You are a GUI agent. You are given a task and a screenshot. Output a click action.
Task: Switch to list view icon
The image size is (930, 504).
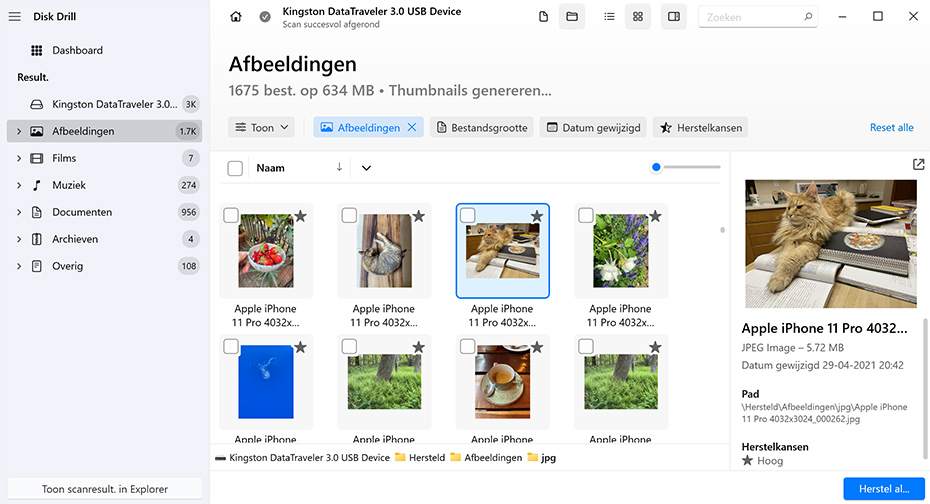[609, 17]
